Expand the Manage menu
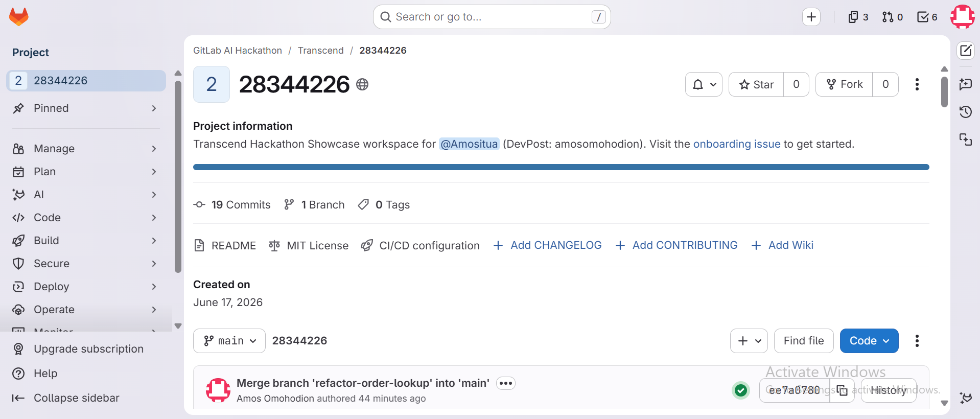 pos(86,149)
